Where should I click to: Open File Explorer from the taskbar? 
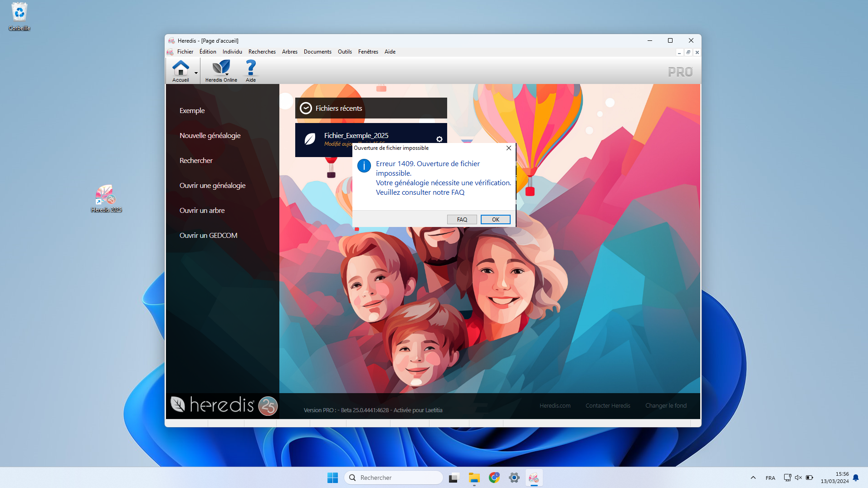coord(474,478)
